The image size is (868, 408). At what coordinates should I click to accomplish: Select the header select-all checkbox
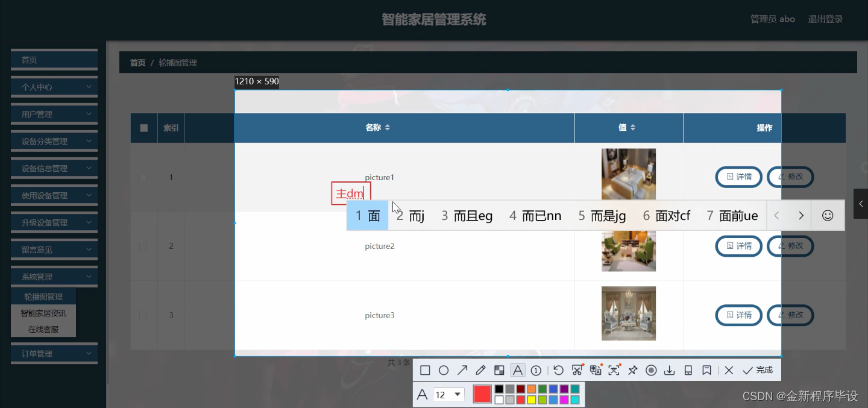[143, 127]
